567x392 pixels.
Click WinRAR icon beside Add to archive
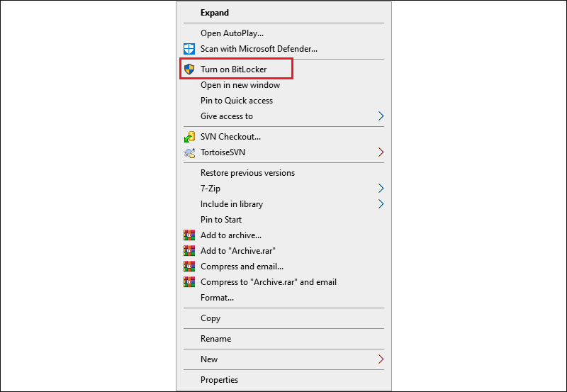click(x=189, y=235)
